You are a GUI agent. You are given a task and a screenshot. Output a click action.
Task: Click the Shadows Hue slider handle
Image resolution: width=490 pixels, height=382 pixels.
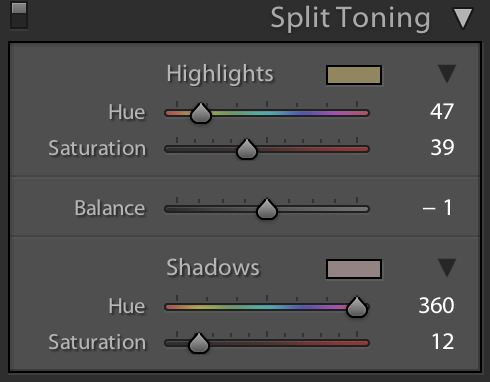tap(357, 307)
